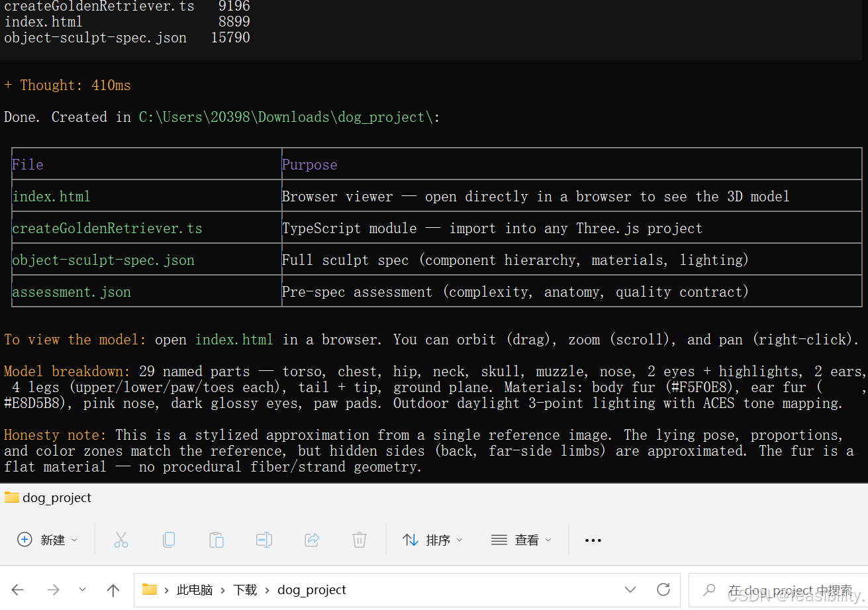868x610 pixels.
Task: Click createGoldenRetriever.ts in the File table
Action: point(107,229)
